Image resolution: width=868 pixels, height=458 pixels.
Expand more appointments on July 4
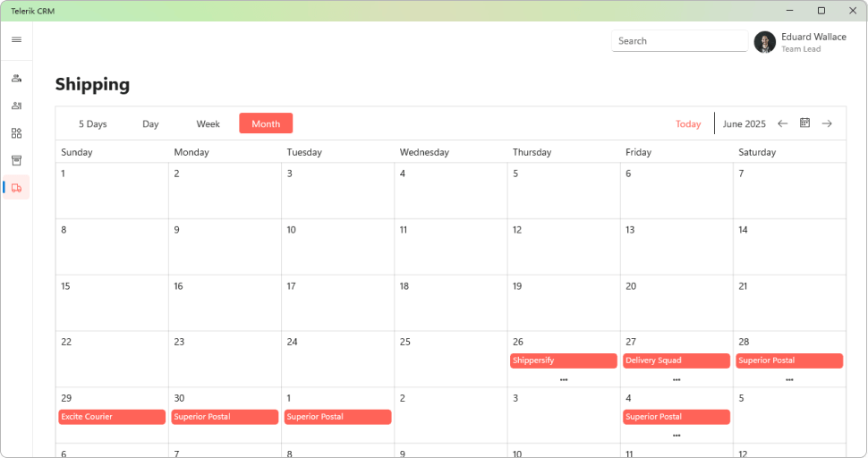[x=677, y=436]
